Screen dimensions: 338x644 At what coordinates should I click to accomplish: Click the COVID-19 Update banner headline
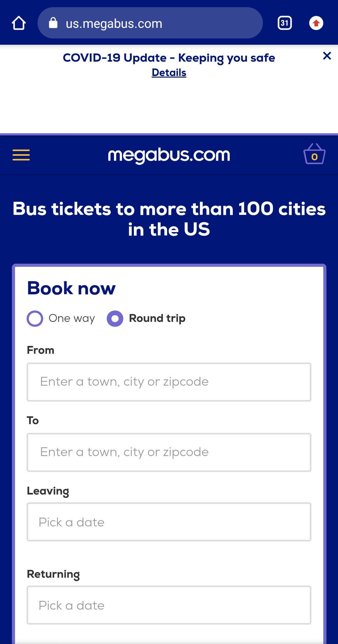pos(169,58)
